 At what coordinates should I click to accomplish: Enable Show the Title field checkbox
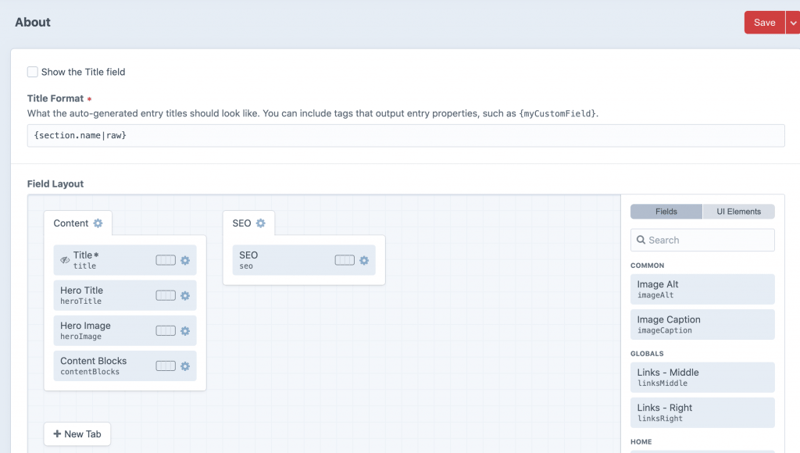point(33,72)
